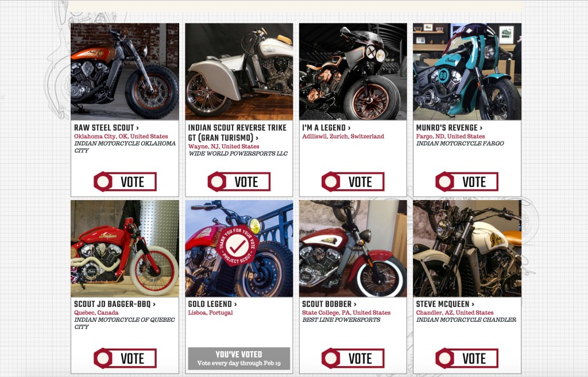Open Gold Legend title link

coord(212,304)
